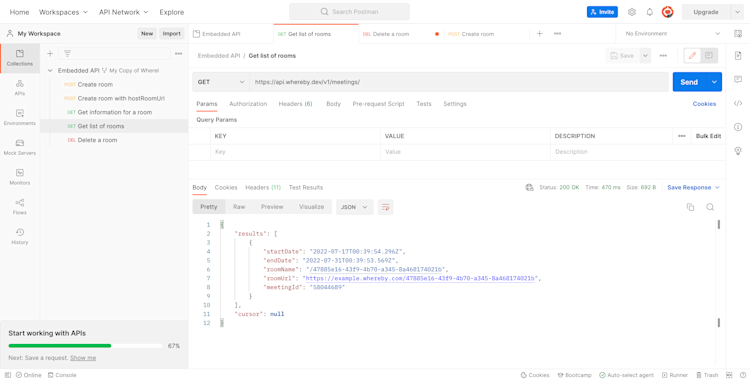Screen dimensions: 750x381
Task: Open the comments icon in right sidebar
Action: pyautogui.click(x=738, y=79)
